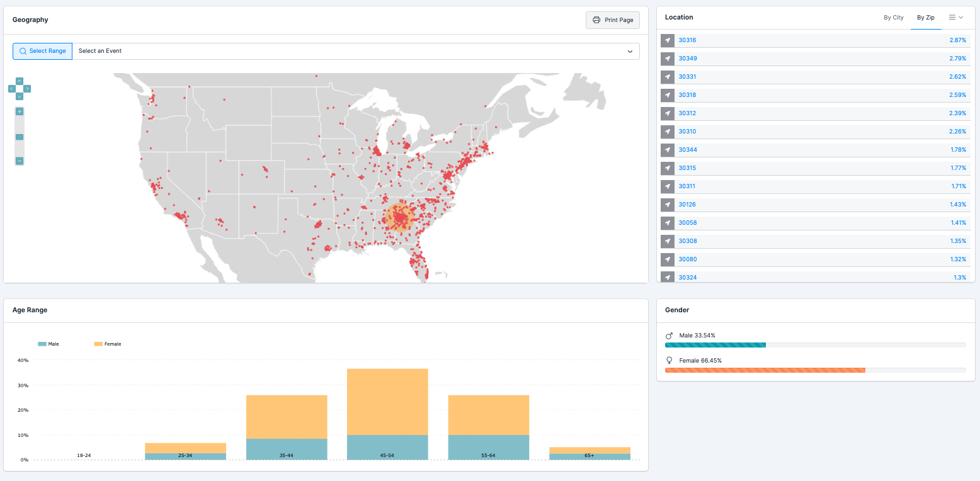Open the 30316 zip code link
Viewport: 980px width, 481px height.
[687, 40]
